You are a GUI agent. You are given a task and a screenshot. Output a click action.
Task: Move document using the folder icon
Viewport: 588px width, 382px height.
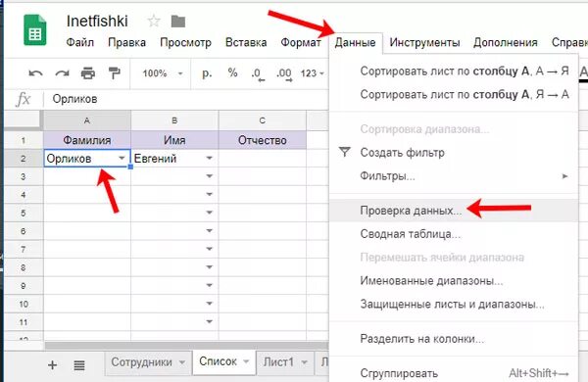coord(178,22)
